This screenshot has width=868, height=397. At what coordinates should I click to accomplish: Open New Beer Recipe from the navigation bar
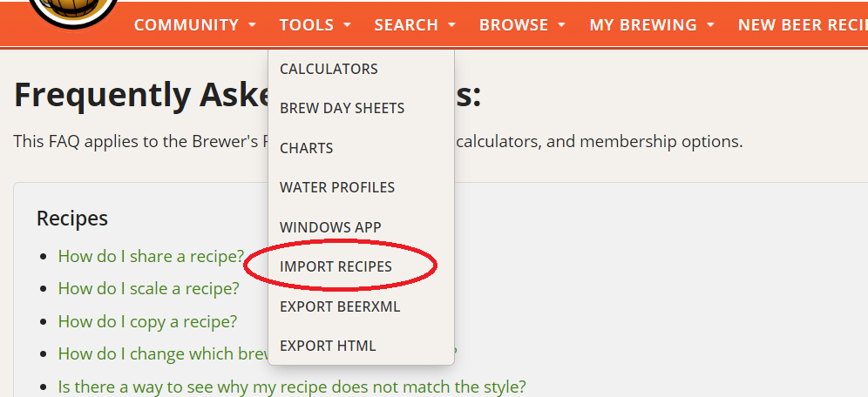tap(802, 25)
